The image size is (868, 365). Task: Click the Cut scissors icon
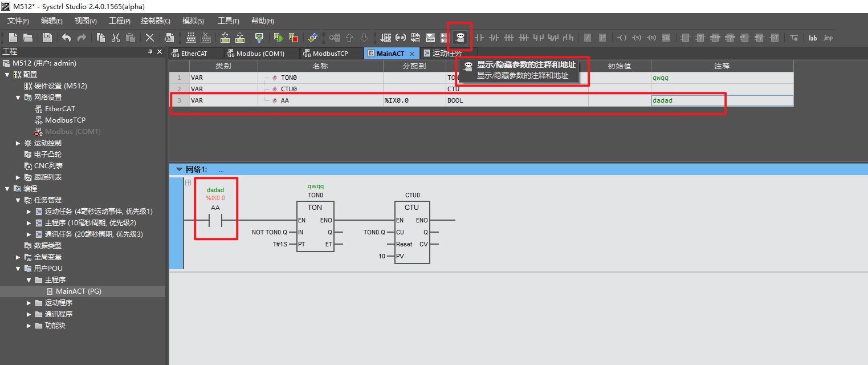point(116,38)
